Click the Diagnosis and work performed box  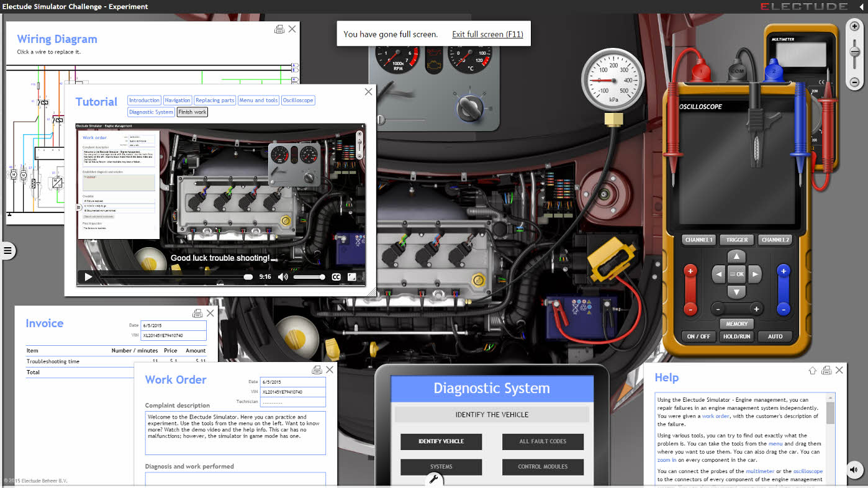(235, 479)
